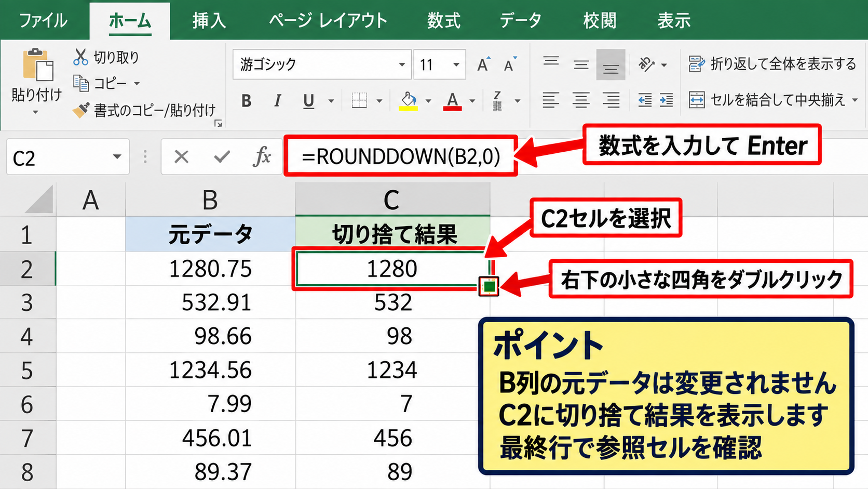
Task: Click the formula bar input field
Action: click(x=401, y=156)
